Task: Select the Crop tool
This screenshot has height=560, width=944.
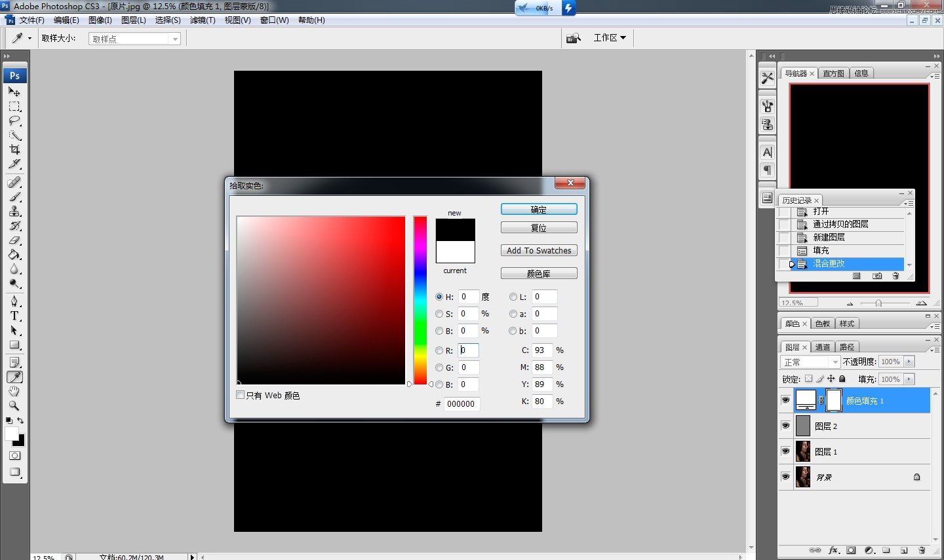Action: coord(14,150)
